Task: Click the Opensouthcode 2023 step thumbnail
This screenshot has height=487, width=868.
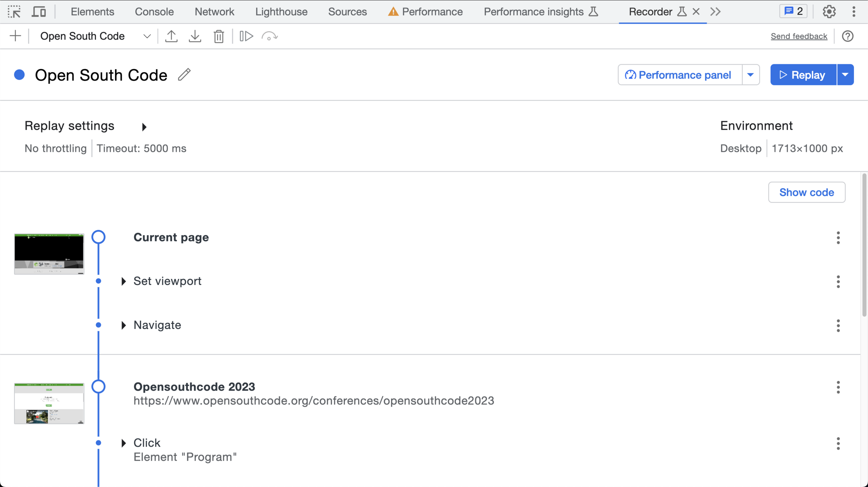Action: [49, 403]
